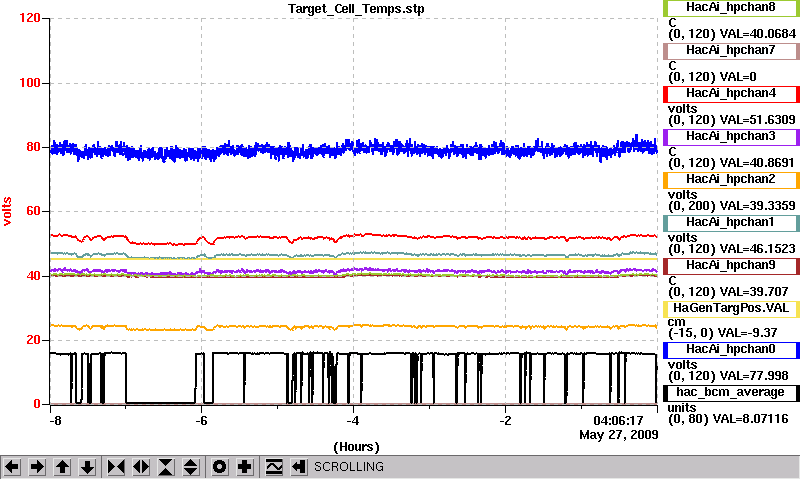The height and width of the screenshot is (479, 800).
Task: Click the return-to-scrolling arrow-bar button
Action: pos(299,467)
